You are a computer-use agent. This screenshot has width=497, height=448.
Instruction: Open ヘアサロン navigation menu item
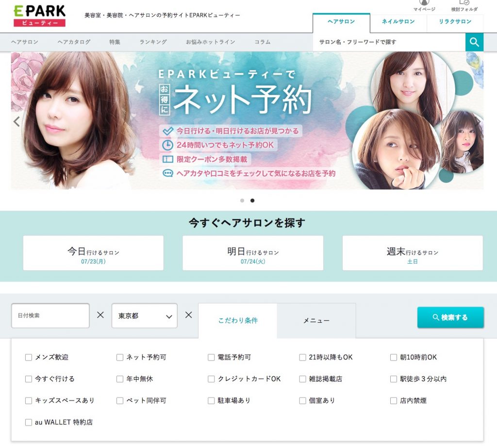point(25,42)
